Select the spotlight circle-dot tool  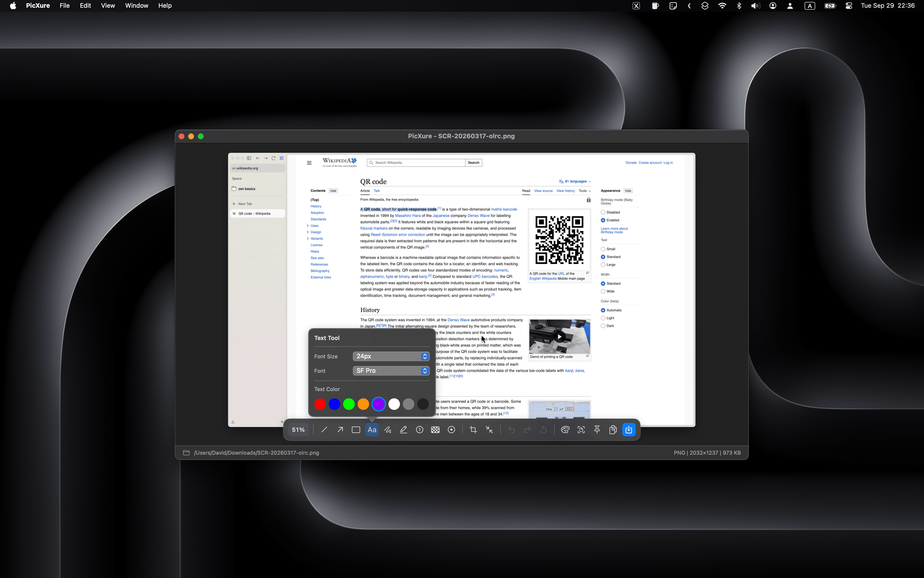coord(451,430)
